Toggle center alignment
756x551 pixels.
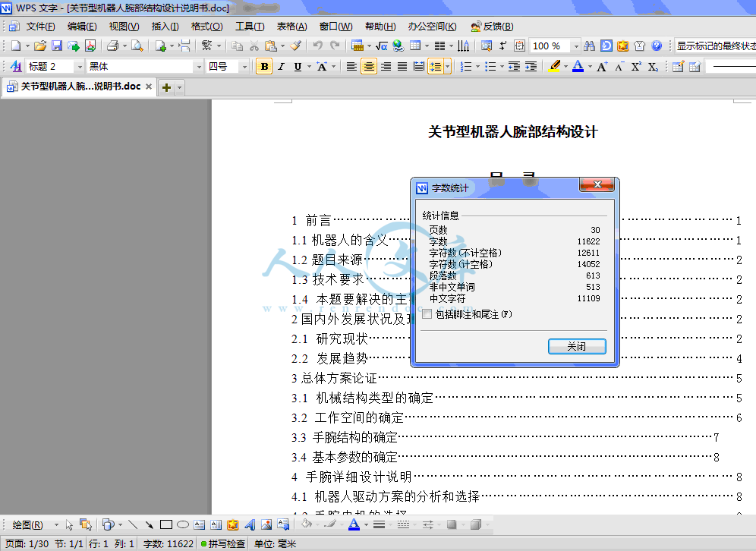pos(369,67)
